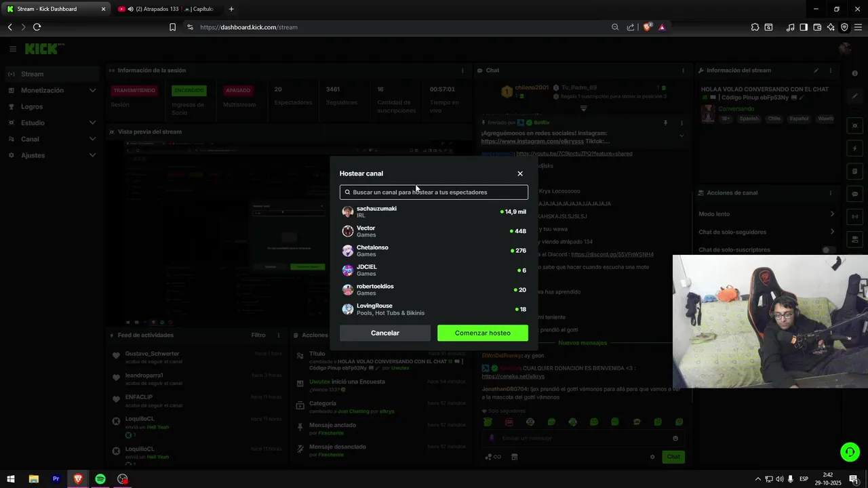Close the Hostear canal dialog
868x488 pixels.
[520, 174]
